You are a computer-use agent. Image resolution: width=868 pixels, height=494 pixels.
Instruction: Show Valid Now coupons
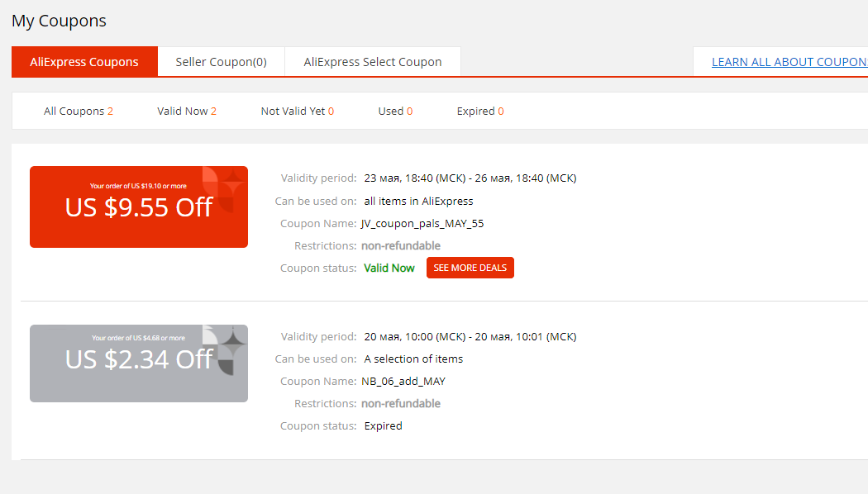(x=187, y=112)
